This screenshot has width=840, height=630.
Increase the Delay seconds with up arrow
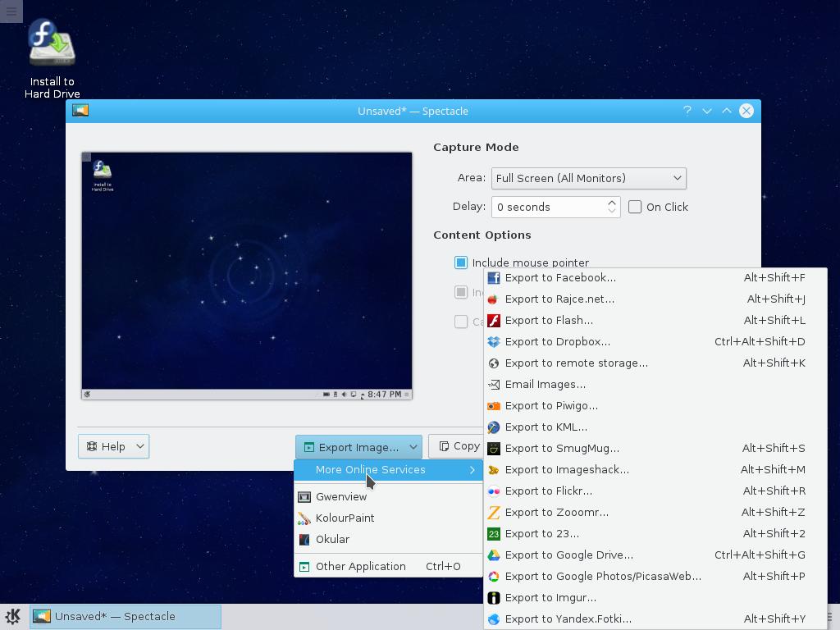612,203
